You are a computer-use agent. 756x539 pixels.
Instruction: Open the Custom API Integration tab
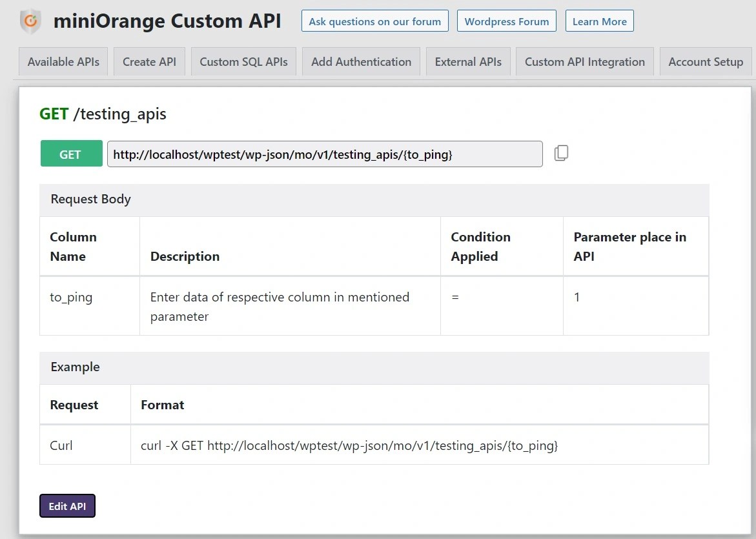click(x=584, y=61)
